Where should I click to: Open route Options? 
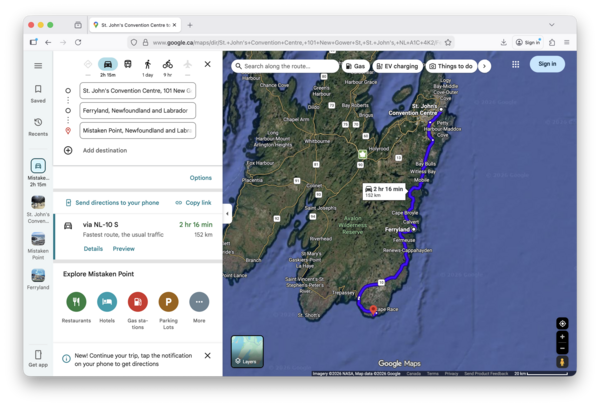tap(201, 178)
